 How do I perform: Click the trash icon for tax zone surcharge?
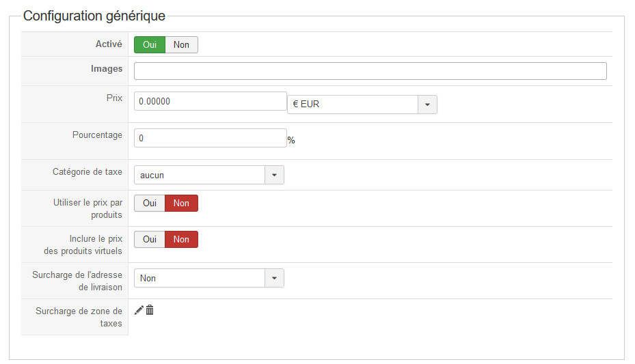pyautogui.click(x=150, y=310)
